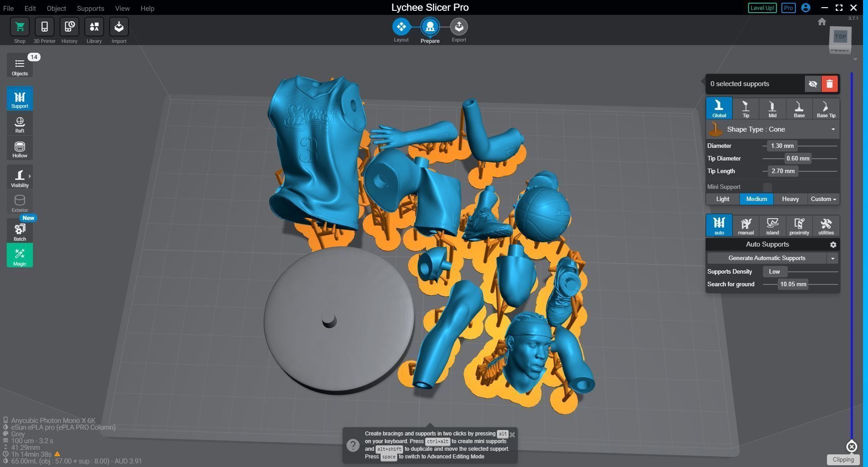Viewport: 868px width, 467px height.
Task: Switch to manual supports mode
Action: pyautogui.click(x=745, y=225)
